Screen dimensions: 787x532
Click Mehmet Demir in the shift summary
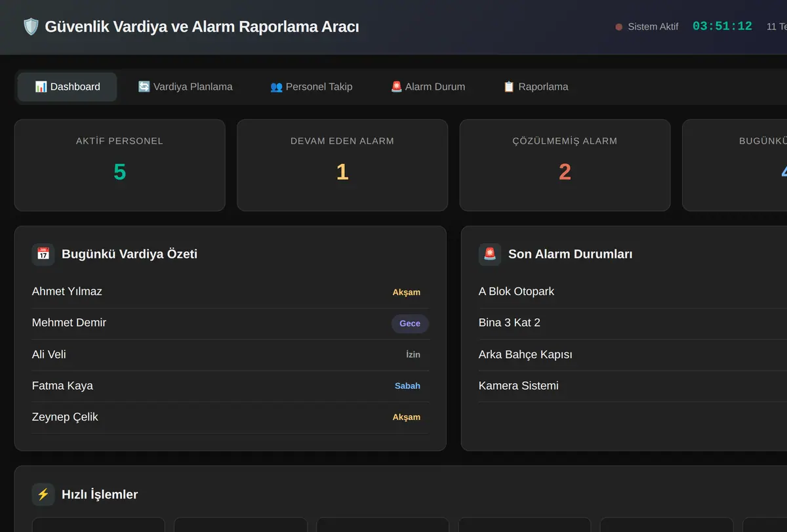point(69,323)
